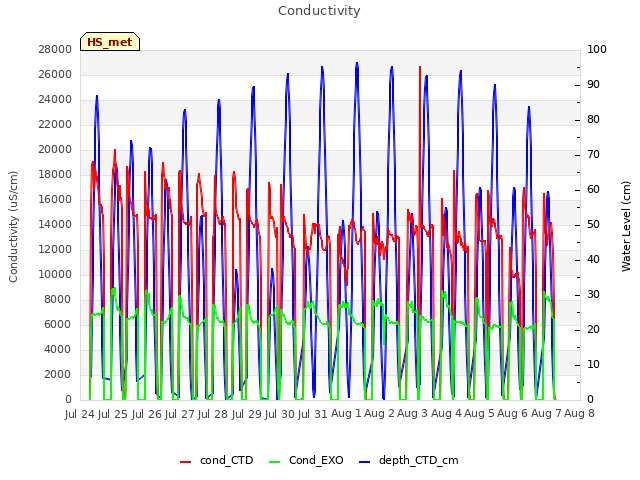Viewport: 640px width, 480px height.
Task: Select the cond_CTD legend entry
Action: tap(217, 460)
